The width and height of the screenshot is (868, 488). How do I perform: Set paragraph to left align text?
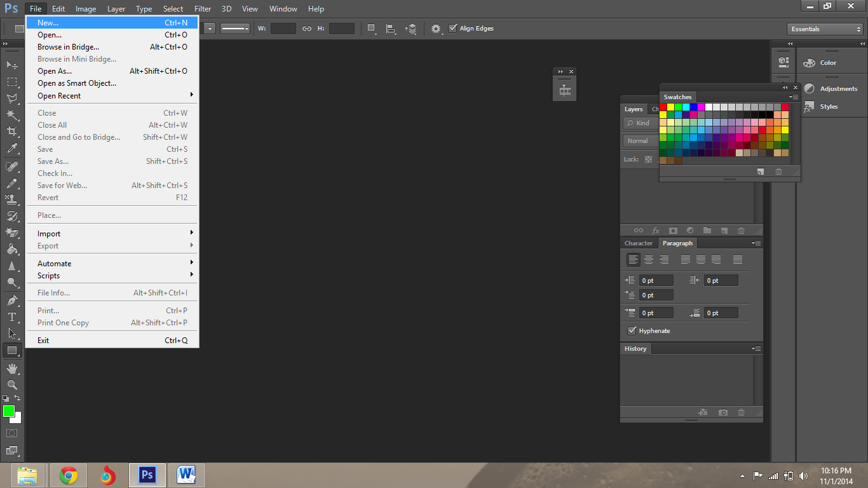(x=633, y=260)
